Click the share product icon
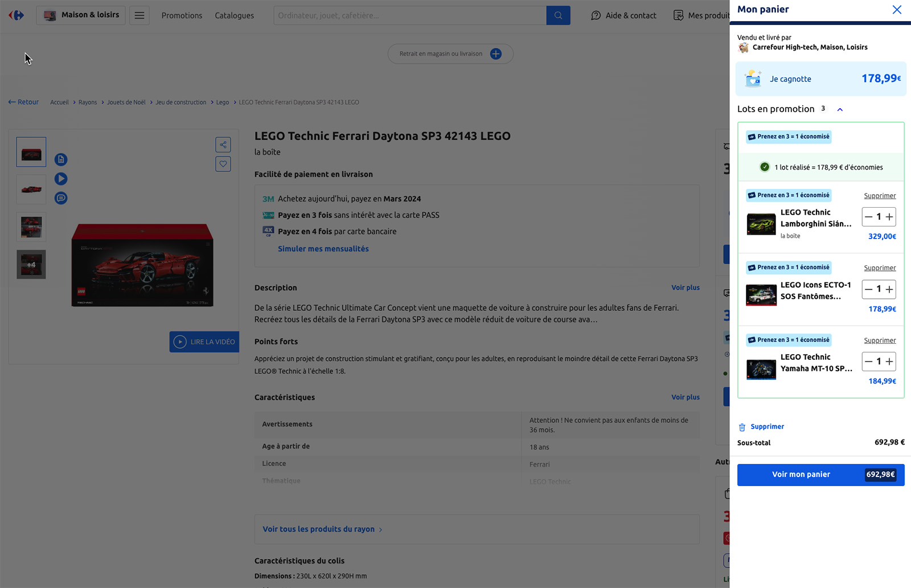 coord(223,145)
